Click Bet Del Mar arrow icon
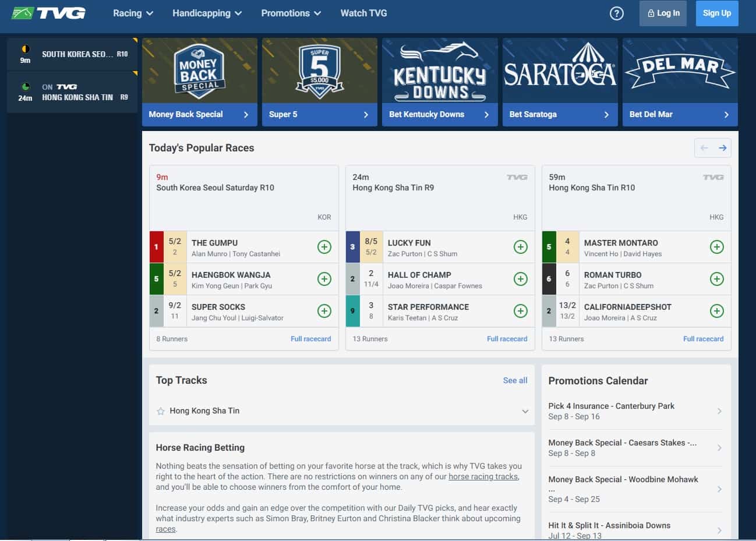The height and width of the screenshot is (541, 756). [x=726, y=115]
